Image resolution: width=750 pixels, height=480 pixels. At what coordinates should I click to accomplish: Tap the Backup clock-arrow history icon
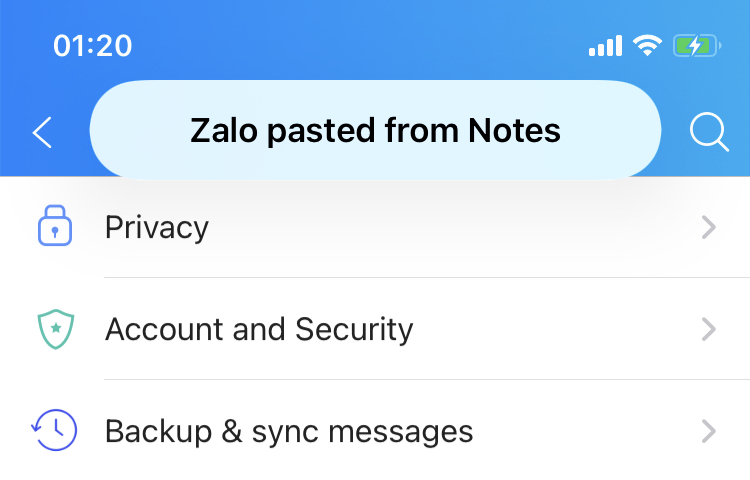[x=54, y=430]
